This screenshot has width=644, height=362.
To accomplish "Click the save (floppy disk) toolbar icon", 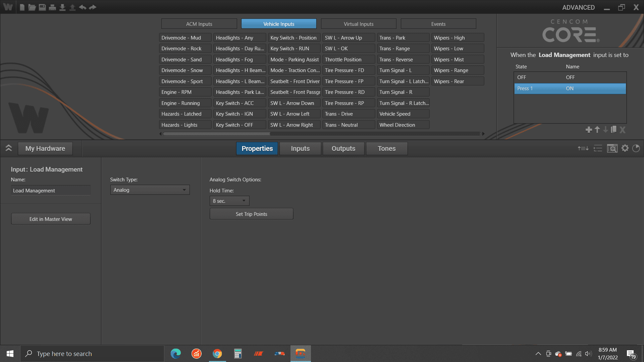I will [x=42, y=7].
